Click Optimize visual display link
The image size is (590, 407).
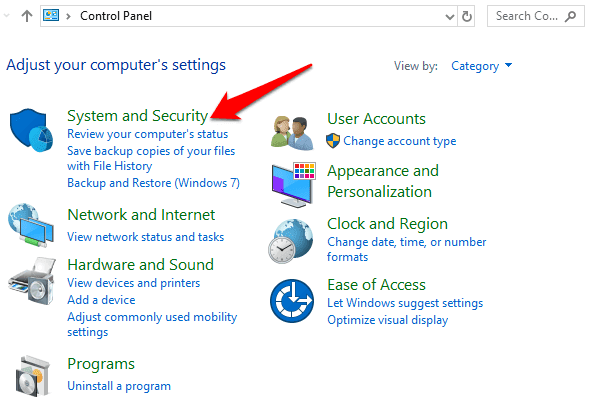(x=388, y=320)
